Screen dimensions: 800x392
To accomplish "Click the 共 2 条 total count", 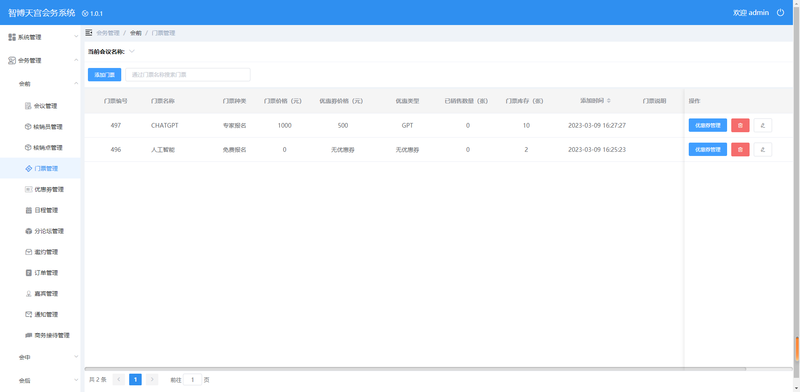I will (x=98, y=380).
